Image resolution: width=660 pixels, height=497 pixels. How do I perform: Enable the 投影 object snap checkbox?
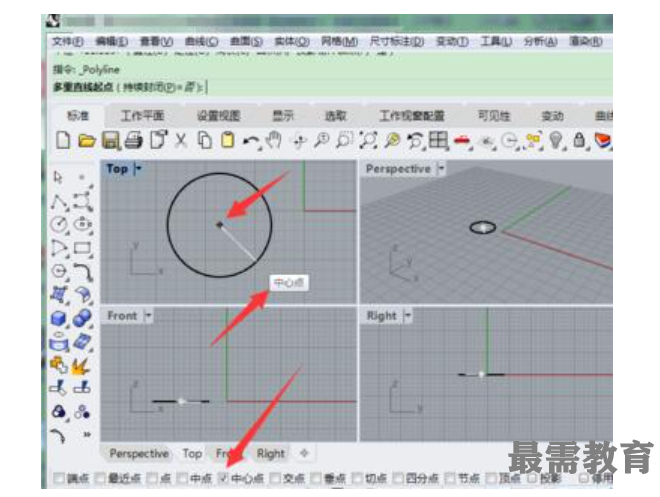(532, 478)
